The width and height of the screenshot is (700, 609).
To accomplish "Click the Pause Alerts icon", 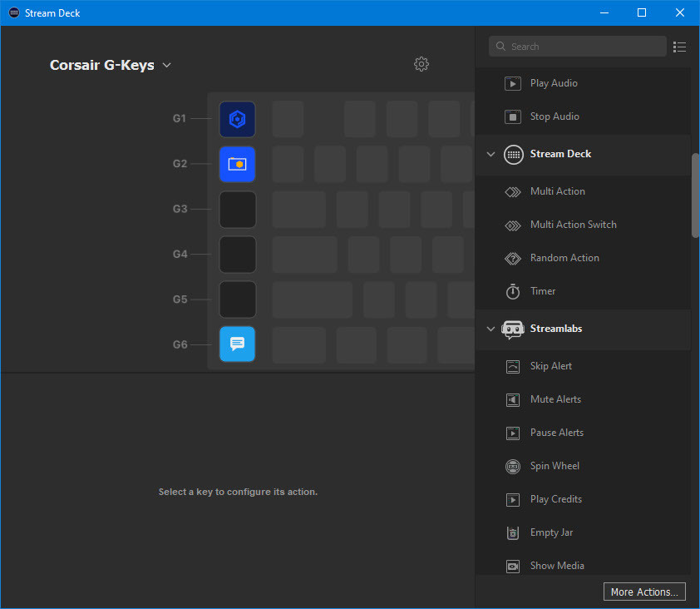I will click(x=512, y=433).
